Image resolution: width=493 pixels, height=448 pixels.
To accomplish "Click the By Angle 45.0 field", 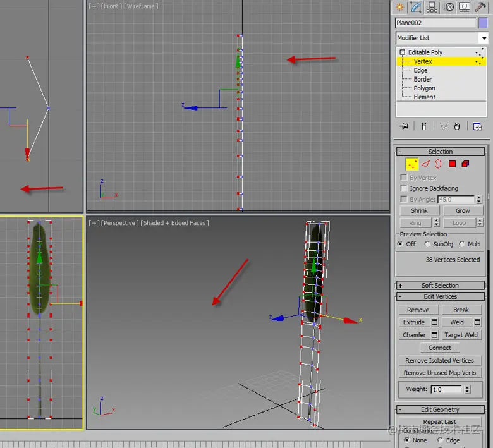I will pos(456,199).
